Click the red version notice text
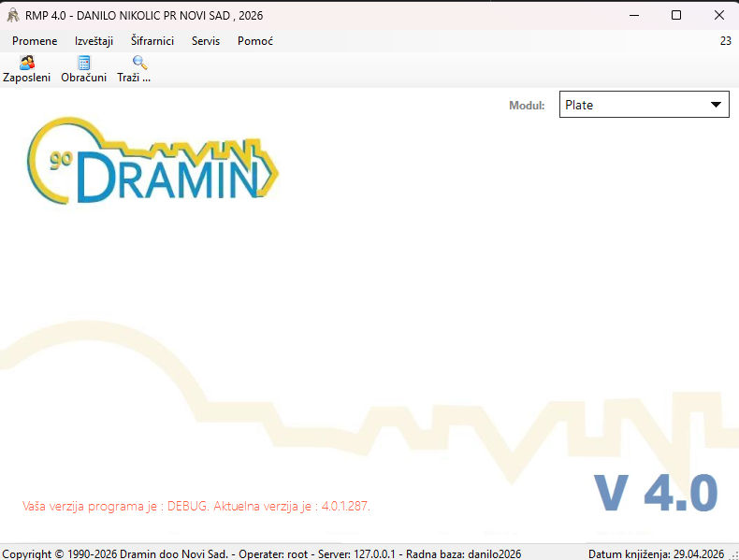The height and width of the screenshot is (560, 739). (x=196, y=506)
